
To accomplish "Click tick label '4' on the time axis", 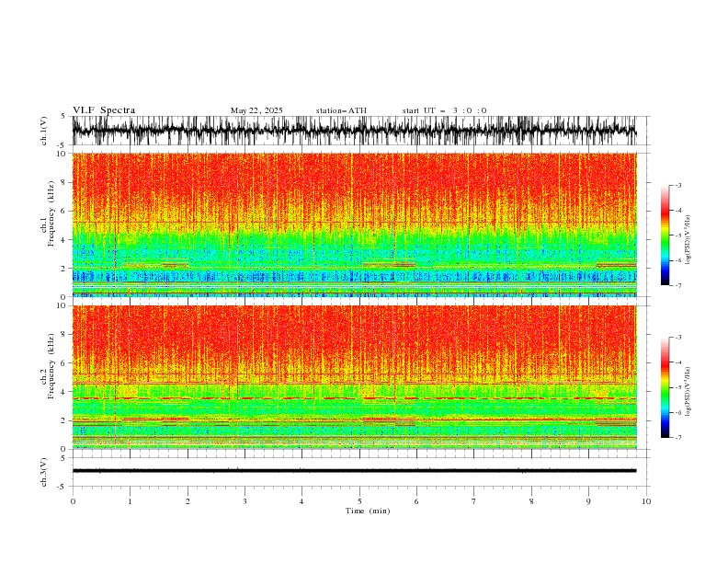I will coord(302,501).
